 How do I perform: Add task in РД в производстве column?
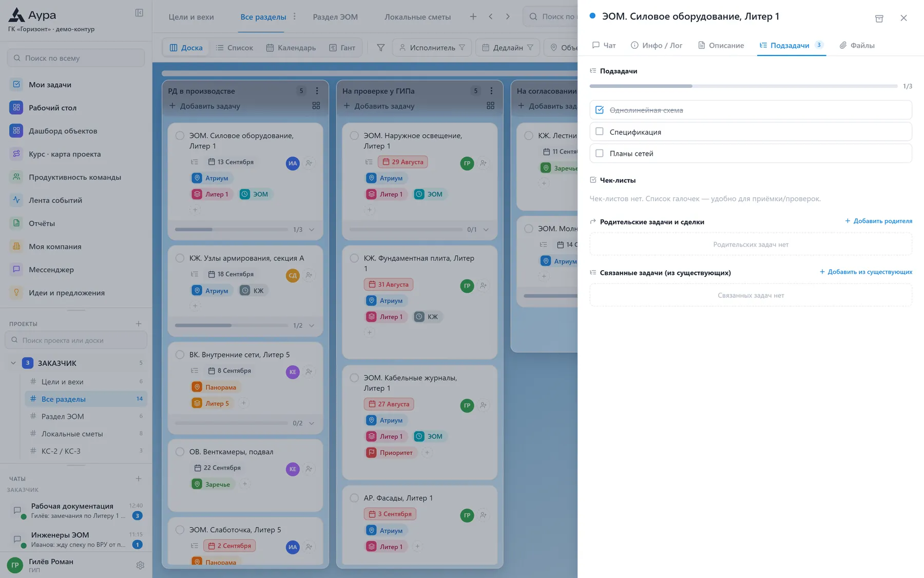[x=205, y=106]
